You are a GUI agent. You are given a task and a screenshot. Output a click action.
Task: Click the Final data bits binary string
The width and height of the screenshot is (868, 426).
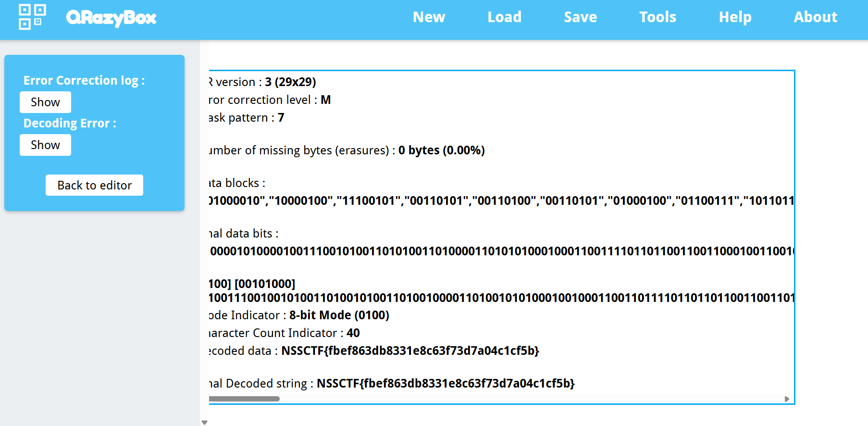click(501, 251)
